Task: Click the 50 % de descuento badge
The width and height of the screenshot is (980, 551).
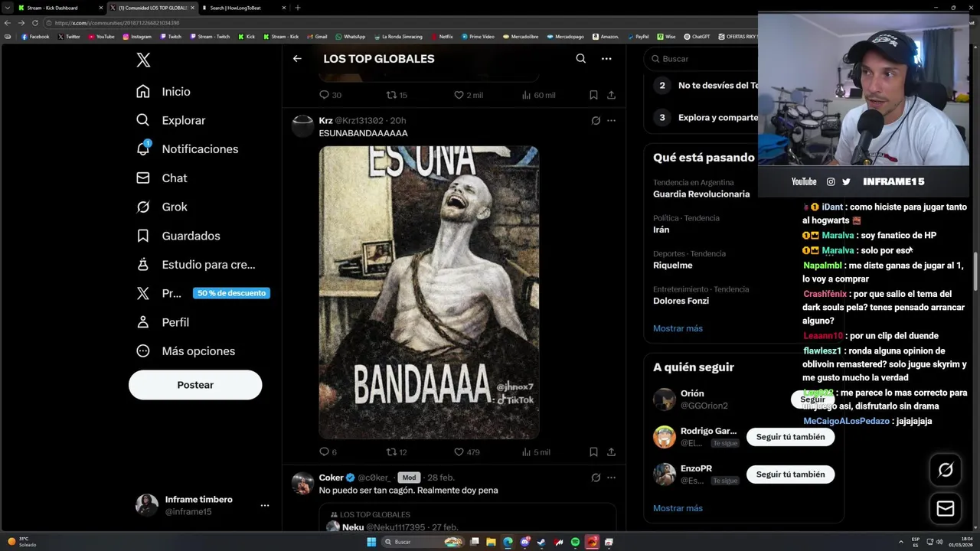Action: [x=231, y=293]
